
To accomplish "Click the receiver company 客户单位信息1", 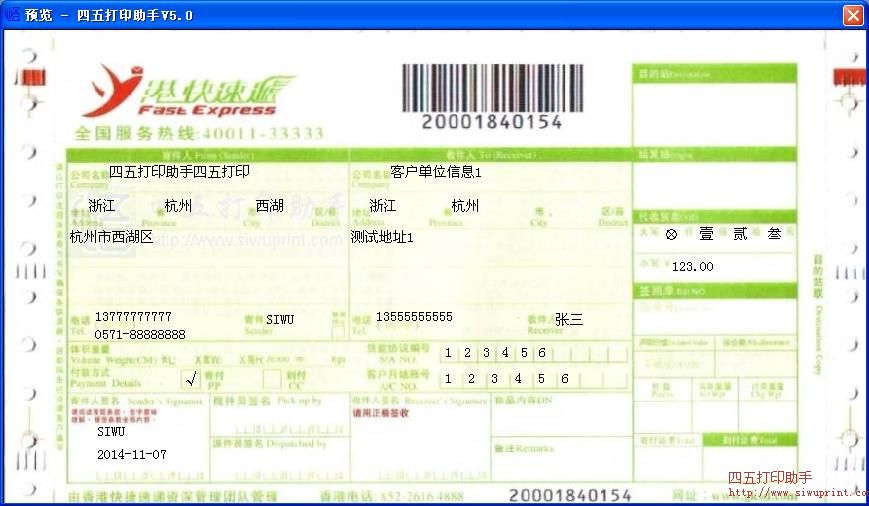I will (436, 171).
